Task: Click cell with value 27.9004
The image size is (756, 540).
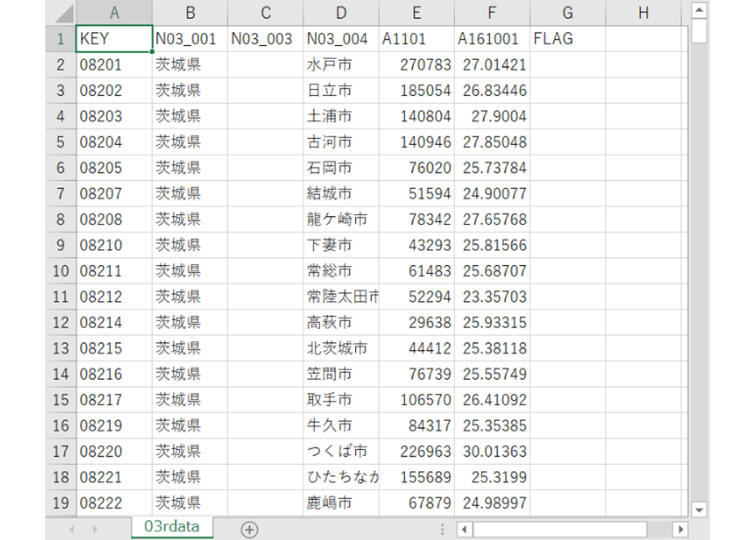Action: [492, 116]
